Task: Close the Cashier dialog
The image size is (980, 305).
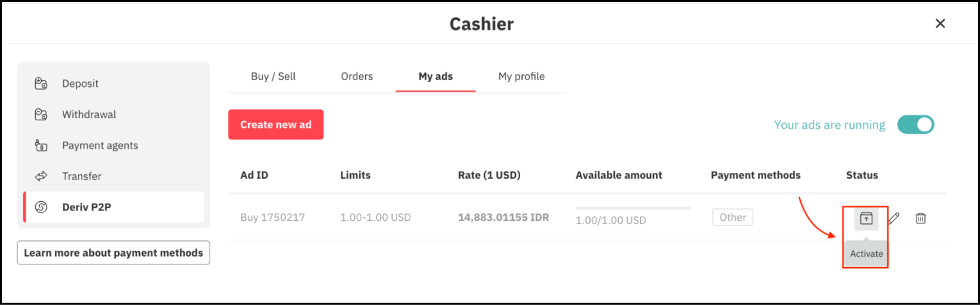Action: click(940, 24)
